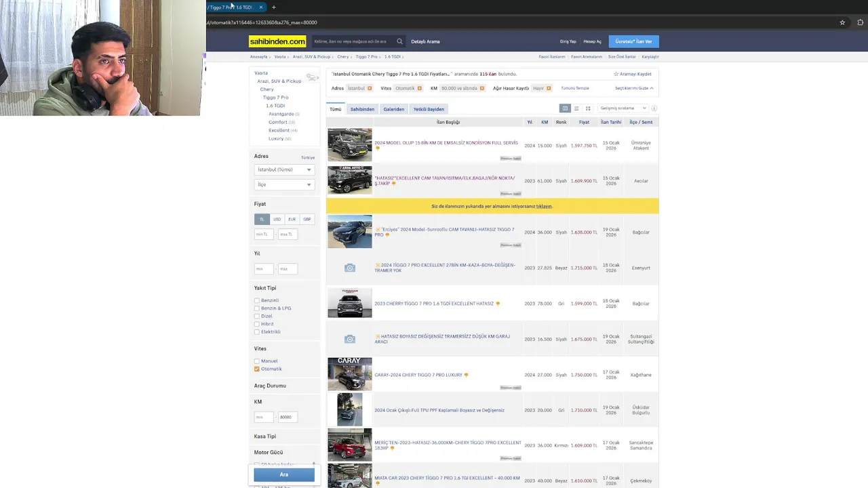Click the Ücretsiz İlan Ver button
Screen dimensions: 868x488
coord(634,41)
